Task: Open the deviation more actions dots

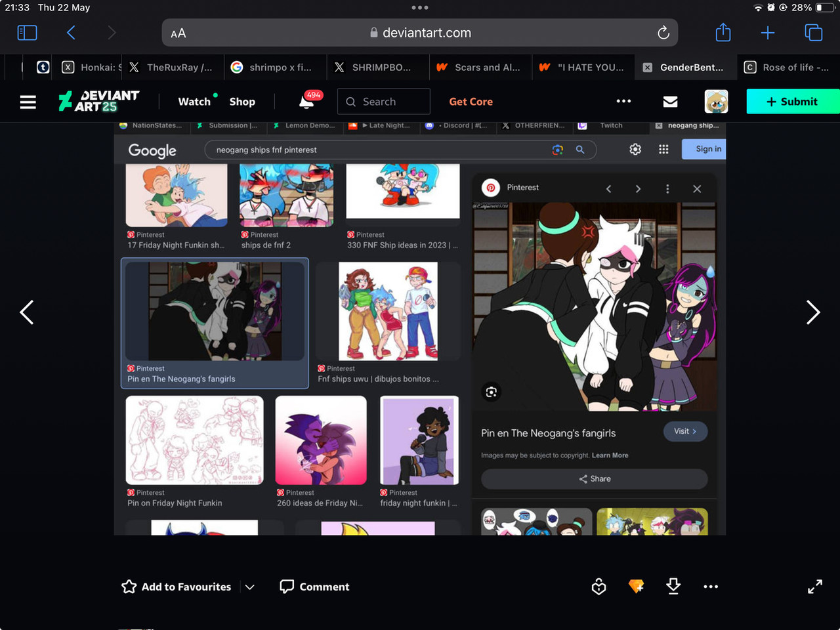Action: pos(711,587)
